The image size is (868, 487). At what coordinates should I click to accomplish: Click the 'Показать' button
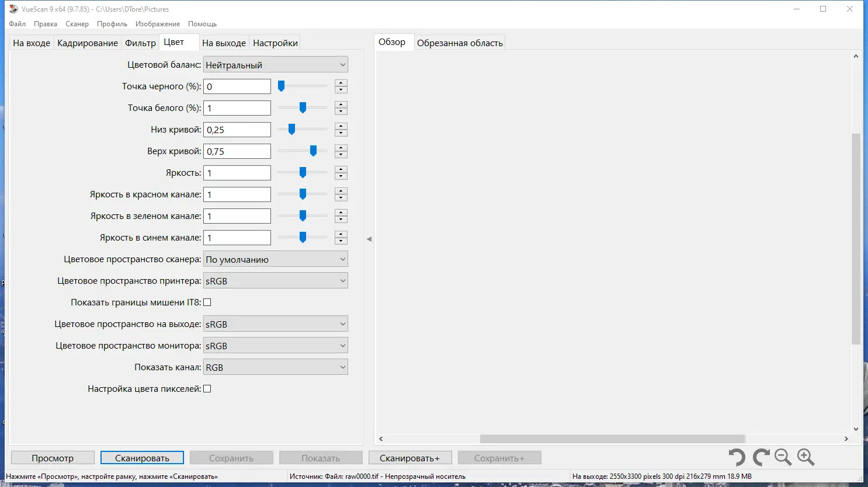(x=321, y=458)
